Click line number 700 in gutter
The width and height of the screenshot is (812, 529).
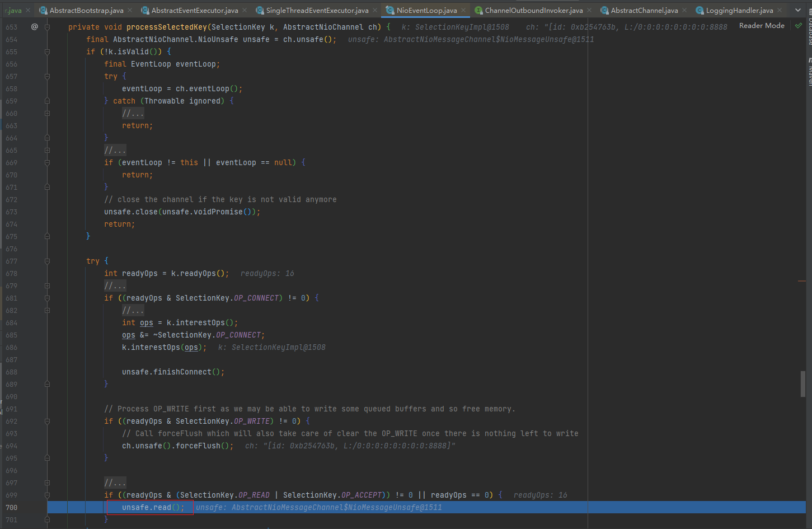click(x=12, y=507)
